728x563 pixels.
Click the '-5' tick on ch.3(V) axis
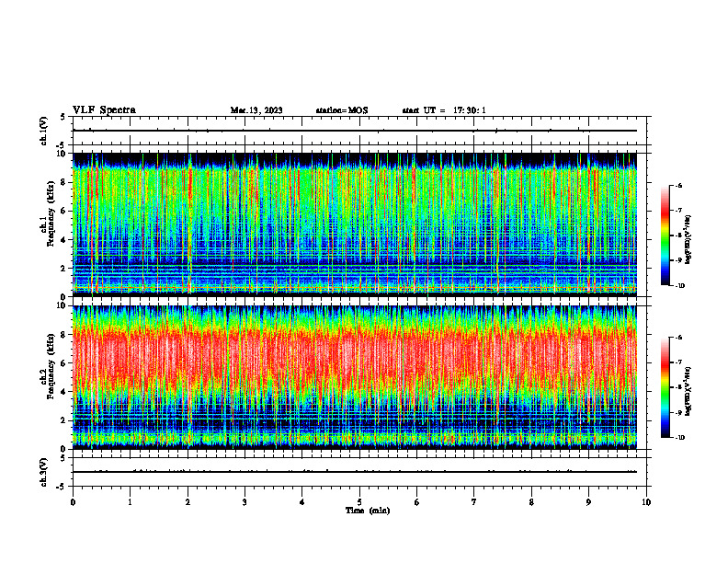click(x=62, y=487)
